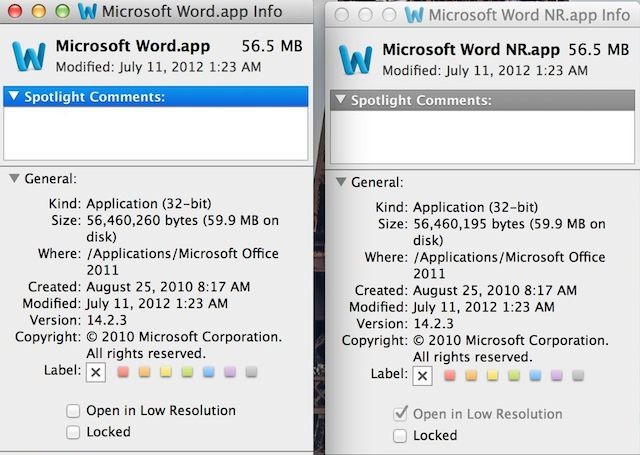This screenshot has width=640, height=455.
Task: Select red label for Microsoft Word.app
Action: click(123, 371)
